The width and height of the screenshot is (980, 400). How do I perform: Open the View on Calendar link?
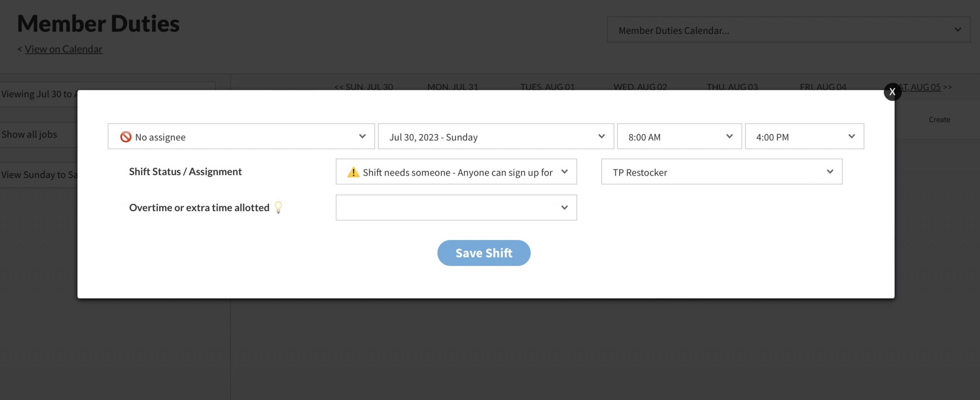click(64, 49)
